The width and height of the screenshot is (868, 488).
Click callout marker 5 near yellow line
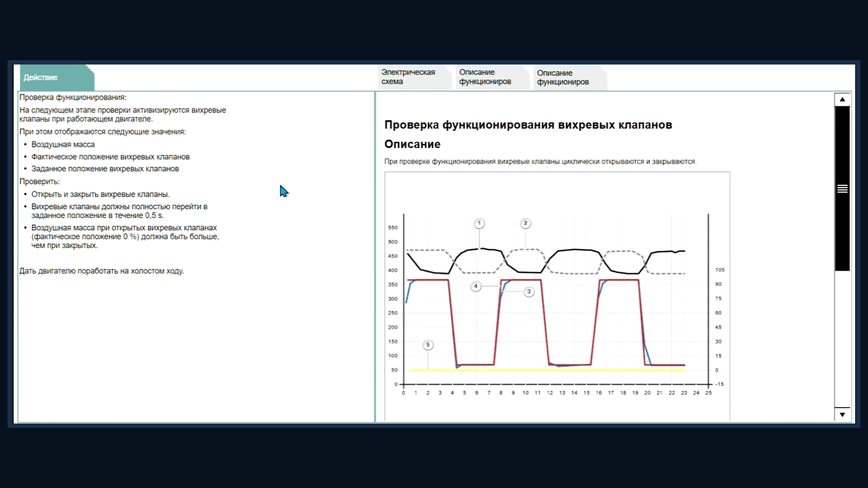[428, 345]
